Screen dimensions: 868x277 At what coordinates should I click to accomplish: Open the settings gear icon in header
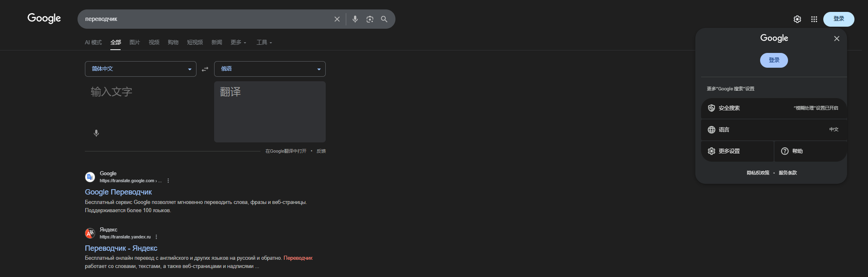tap(797, 19)
